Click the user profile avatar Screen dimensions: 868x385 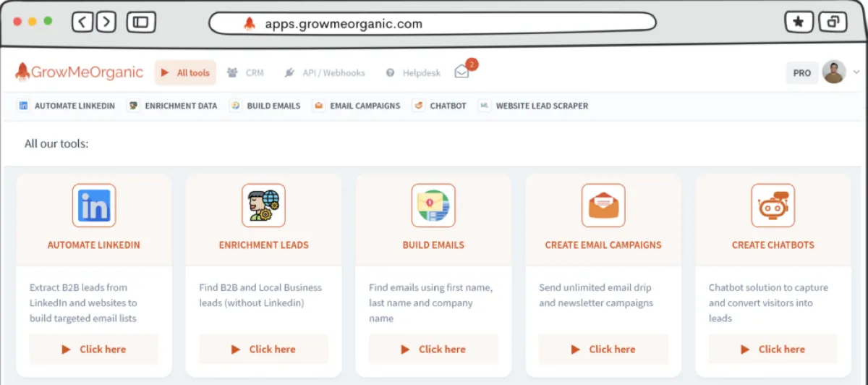click(x=834, y=72)
